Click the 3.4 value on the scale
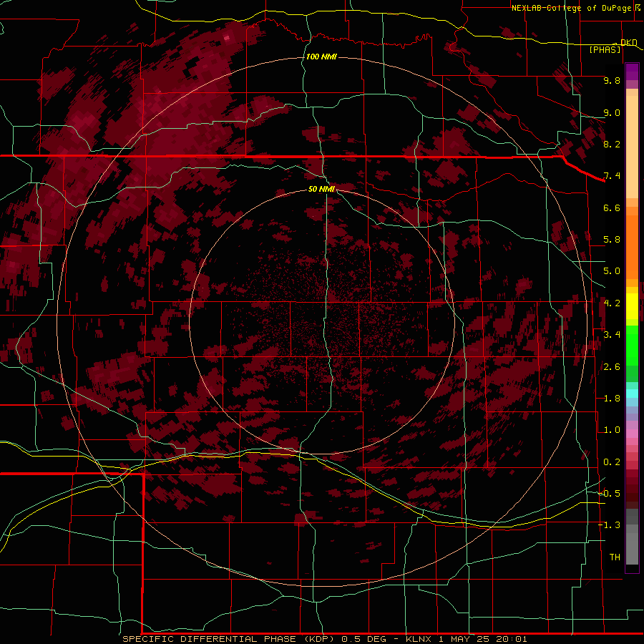The width and height of the screenshot is (644, 644). tap(612, 335)
